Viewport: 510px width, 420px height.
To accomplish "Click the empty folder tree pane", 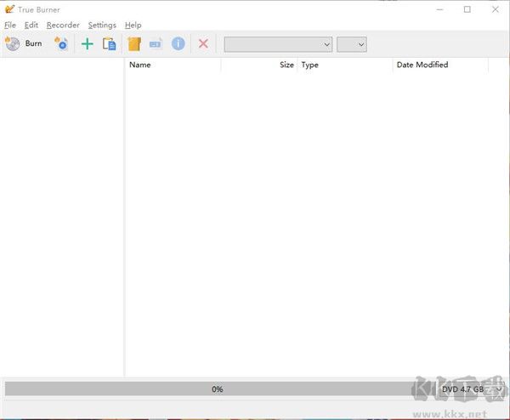I will click(62, 213).
